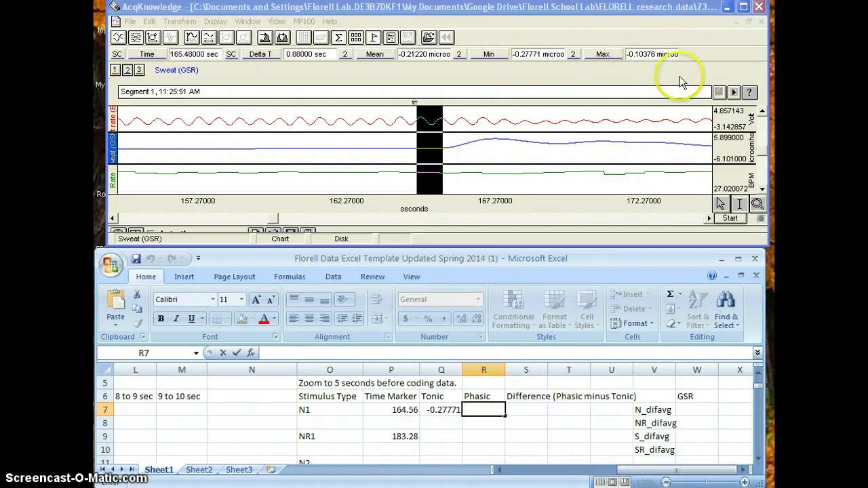Switch to the Sheet2 worksheet tab

199,470
